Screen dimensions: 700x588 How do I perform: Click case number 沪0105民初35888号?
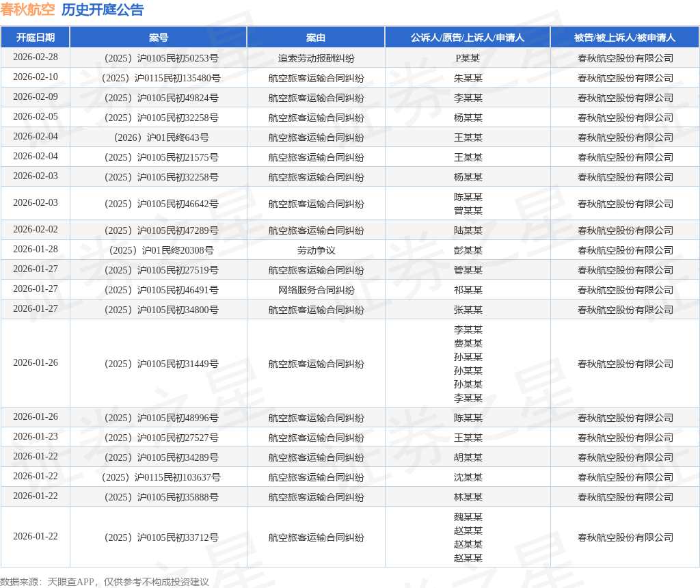pos(161,497)
